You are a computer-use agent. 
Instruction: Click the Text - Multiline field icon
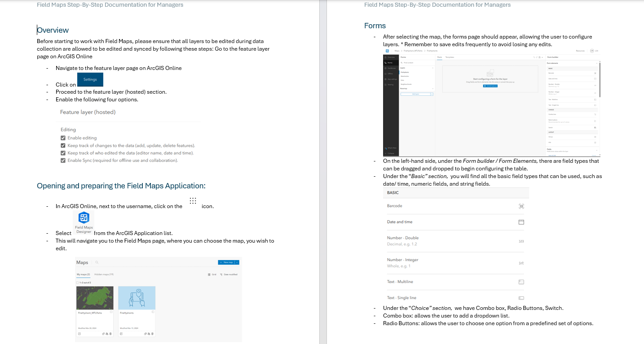coord(521,282)
